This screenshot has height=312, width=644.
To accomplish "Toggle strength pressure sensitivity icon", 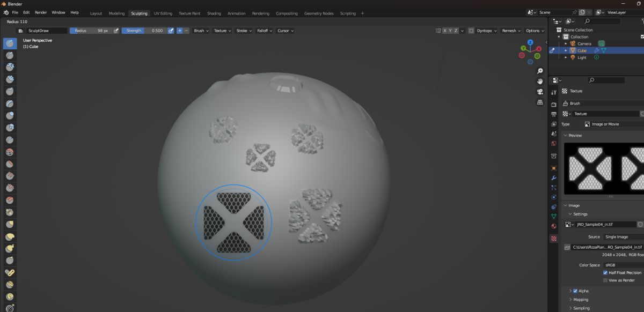I will click(x=171, y=31).
